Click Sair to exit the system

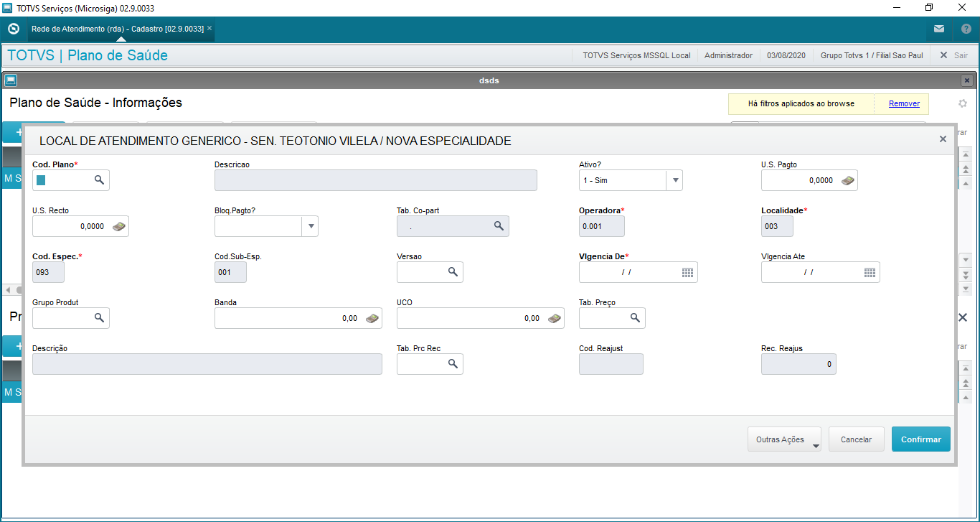(953, 55)
